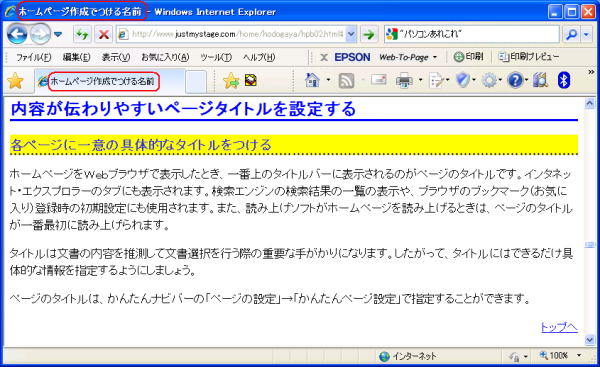Click the yellow-black icon beside Add to Favorites
The height and width of the screenshot is (367, 600).
(251, 80)
